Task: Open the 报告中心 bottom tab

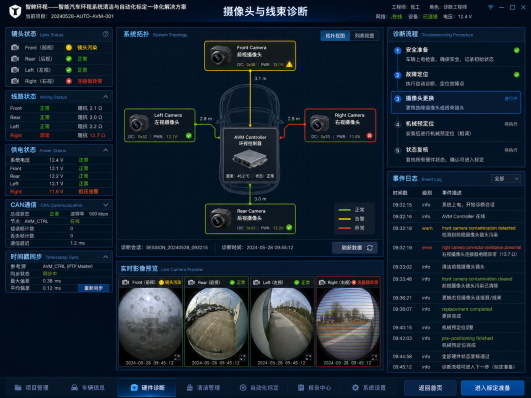Action: [x=314, y=387]
